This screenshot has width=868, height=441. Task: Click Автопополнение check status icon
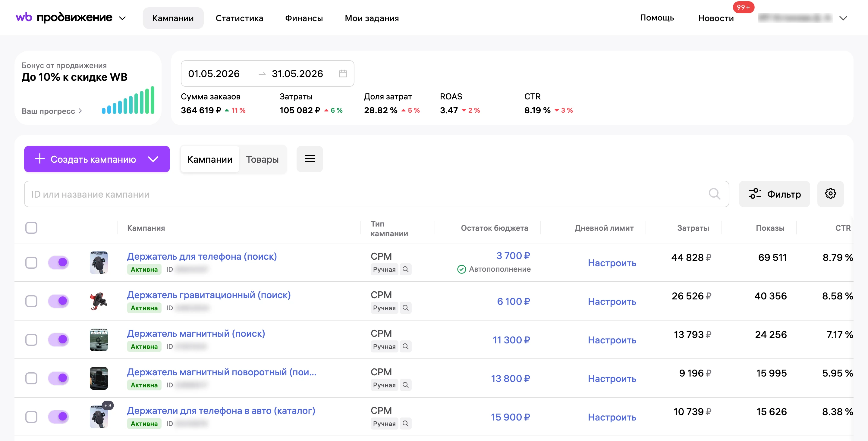click(461, 269)
